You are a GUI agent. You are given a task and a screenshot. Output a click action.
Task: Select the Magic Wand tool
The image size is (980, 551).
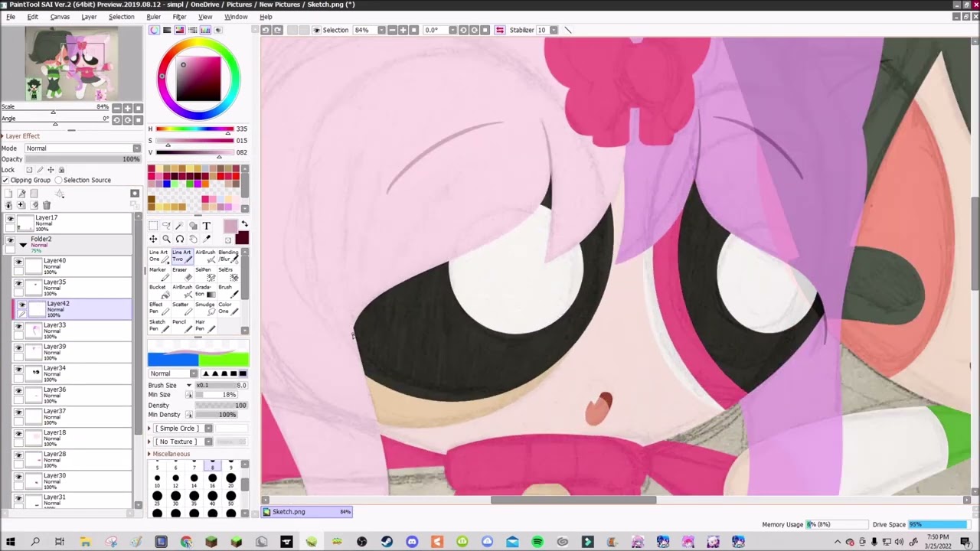[x=179, y=226]
